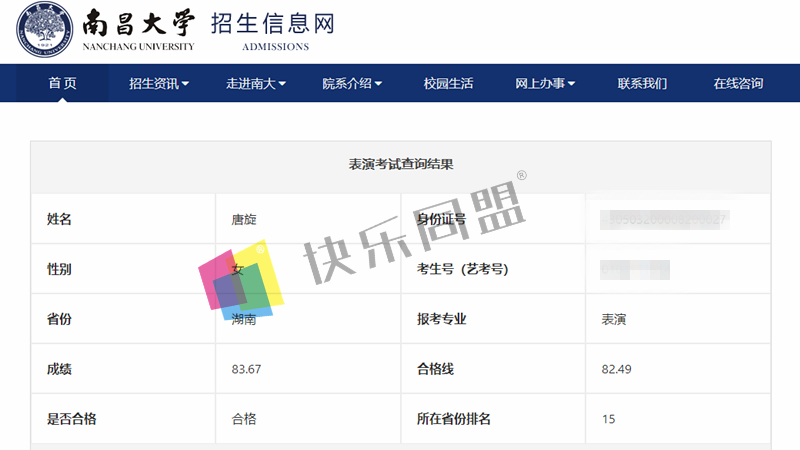Click the colorful overlapping squares watermark logo
This screenshot has height=450, width=800.
[x=241, y=280]
